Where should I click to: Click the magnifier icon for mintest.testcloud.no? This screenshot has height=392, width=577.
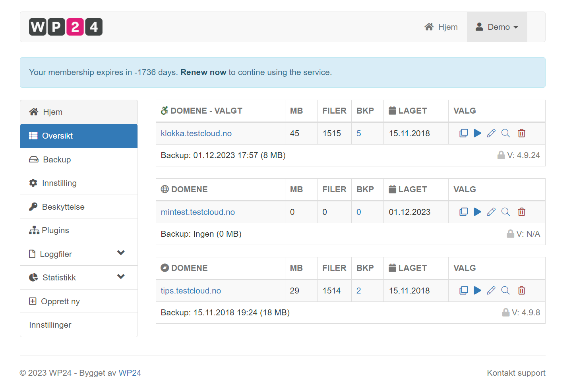505,212
